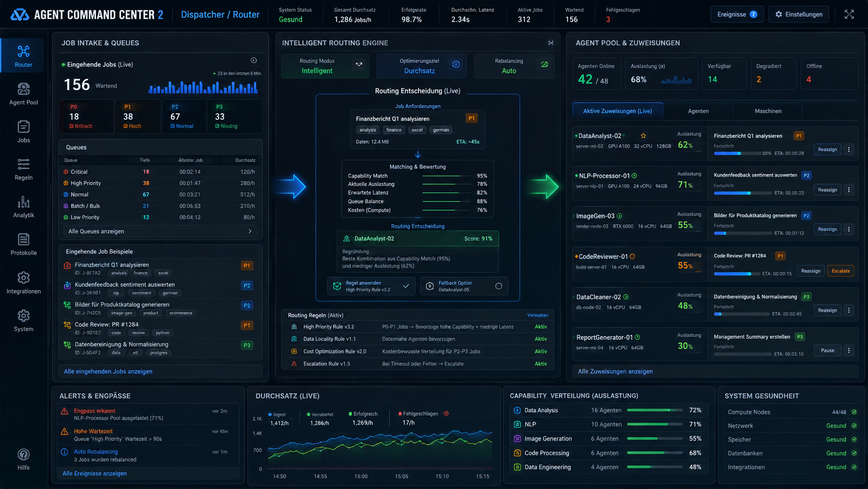Switch to the Agenten tab
This screenshot has height=489, width=868.
tap(698, 111)
